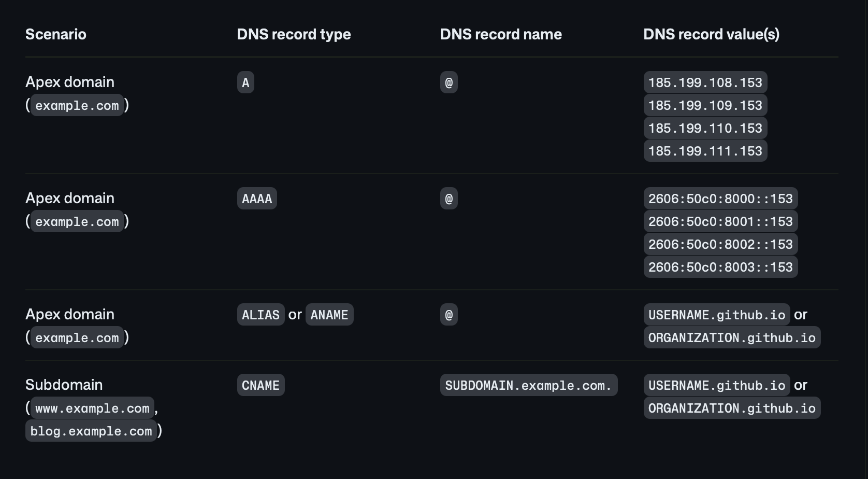
Task: Select the "CNAME" record type code
Action: 261,385
